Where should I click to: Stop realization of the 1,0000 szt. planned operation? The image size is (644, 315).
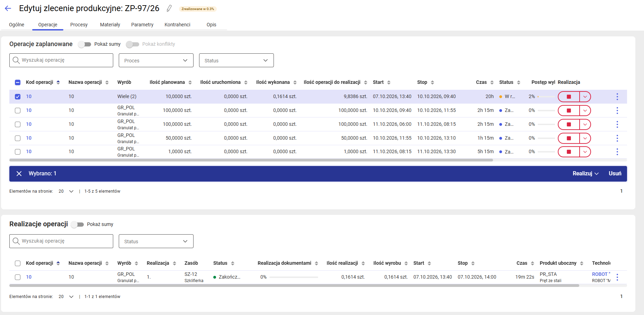[569, 152]
